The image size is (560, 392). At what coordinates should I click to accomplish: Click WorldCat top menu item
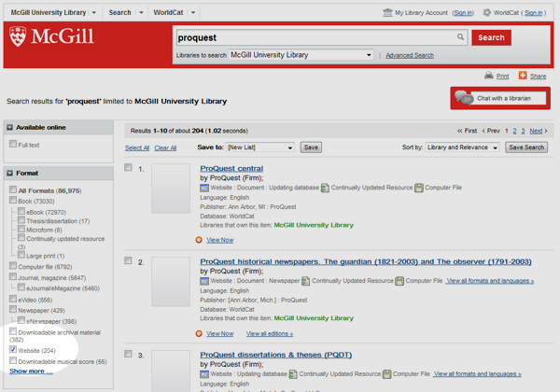[x=168, y=12]
